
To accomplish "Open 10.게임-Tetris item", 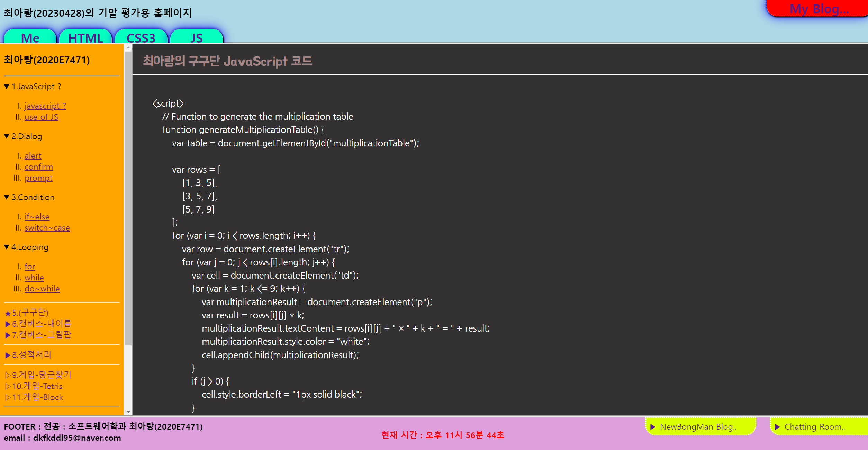I will [x=34, y=386].
